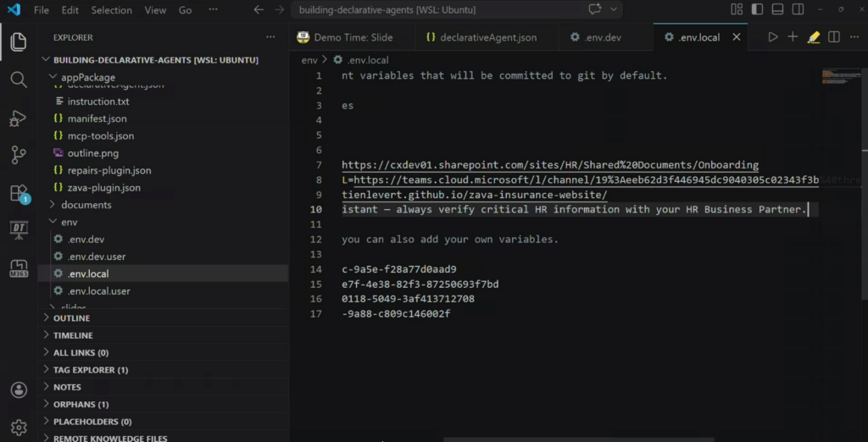The image size is (868, 442).
Task: Open the Run and Debug view
Action: pos(19,118)
